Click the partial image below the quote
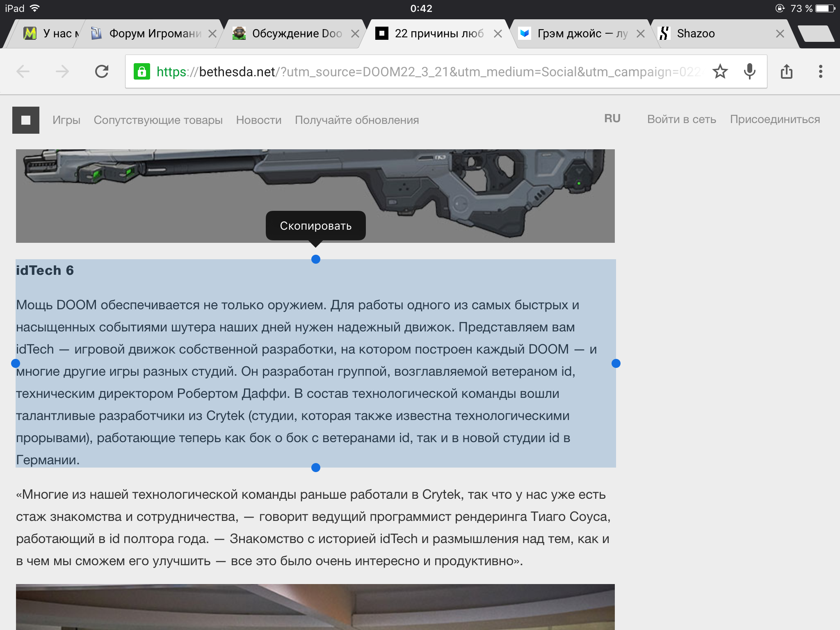This screenshot has height=630, width=840. [x=315, y=607]
